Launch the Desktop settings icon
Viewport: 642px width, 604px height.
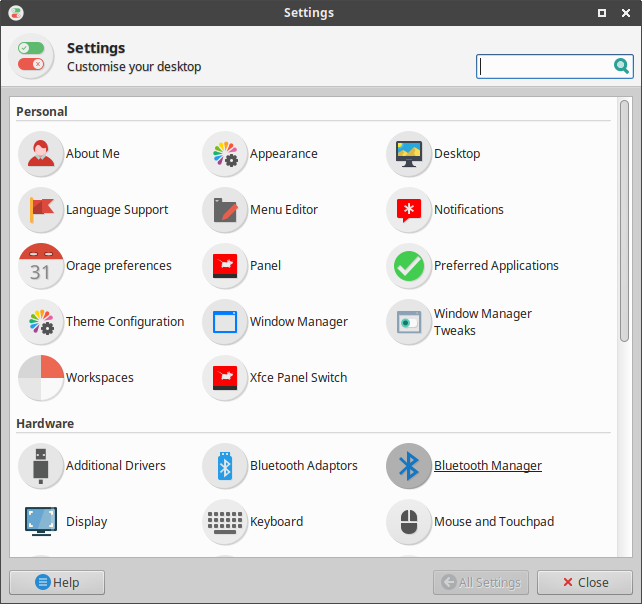pyautogui.click(x=409, y=154)
